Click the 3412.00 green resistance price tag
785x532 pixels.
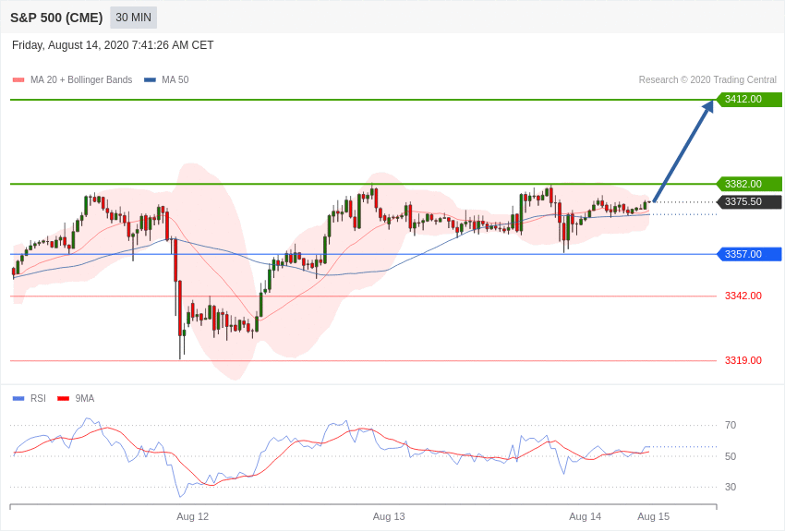[x=749, y=99]
